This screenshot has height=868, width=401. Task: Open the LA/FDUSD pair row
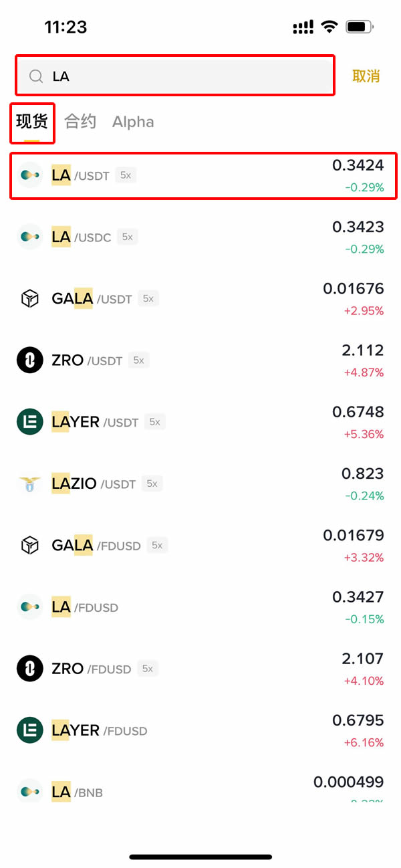(200, 607)
